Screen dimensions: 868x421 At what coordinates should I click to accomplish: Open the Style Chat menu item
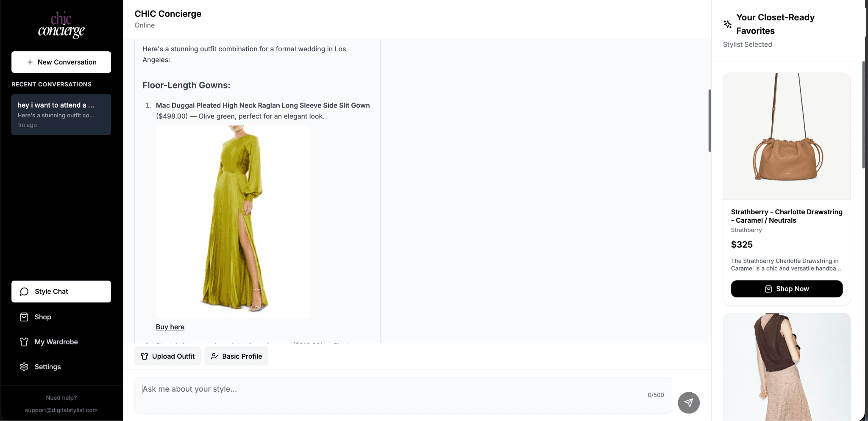point(61,291)
